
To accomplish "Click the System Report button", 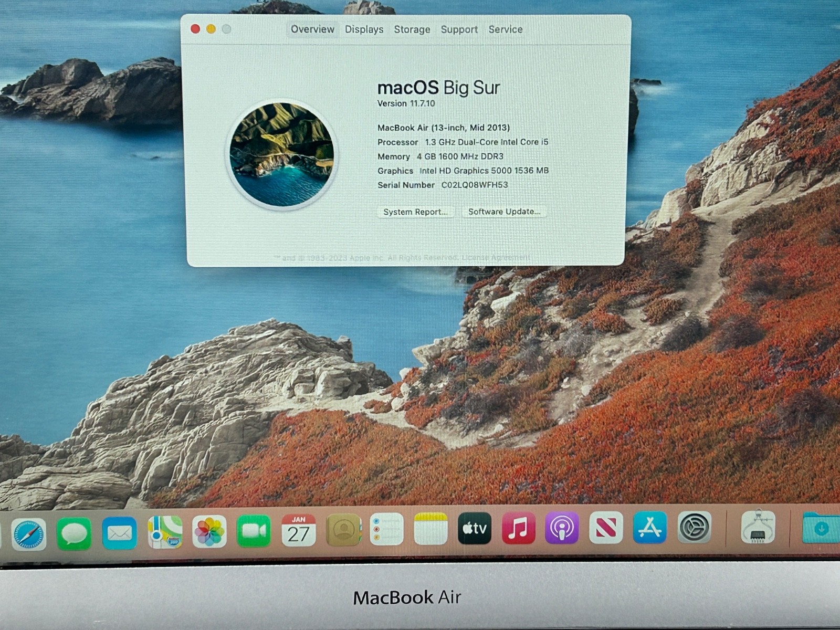I will tap(415, 212).
